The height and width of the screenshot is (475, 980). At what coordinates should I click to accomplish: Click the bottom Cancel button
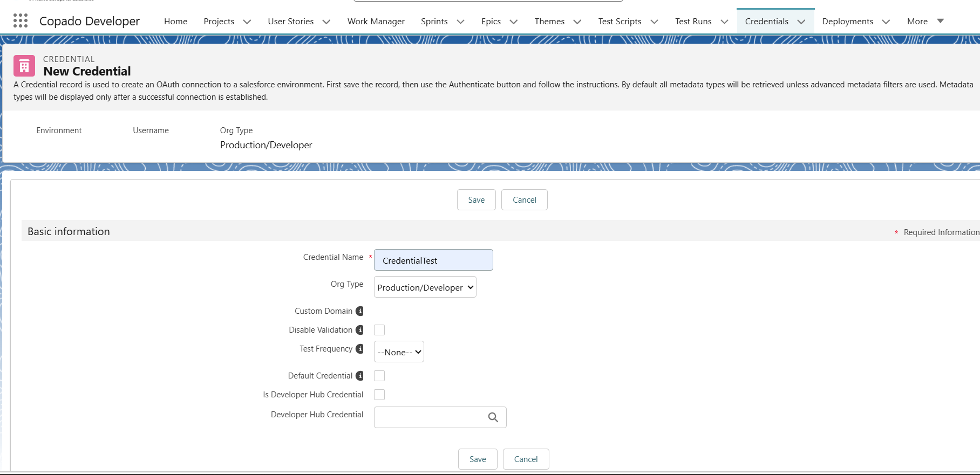[x=526, y=459]
